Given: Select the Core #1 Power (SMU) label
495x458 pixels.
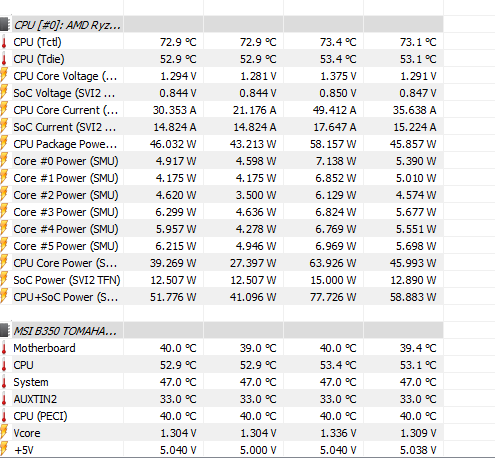Looking at the screenshot, I should [x=66, y=178].
